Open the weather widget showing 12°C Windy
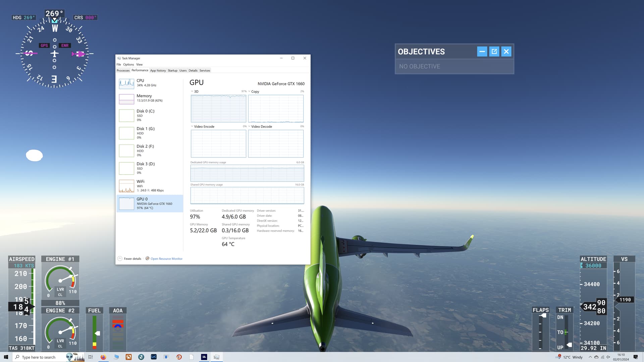The height and width of the screenshot is (362, 644). tap(569, 357)
